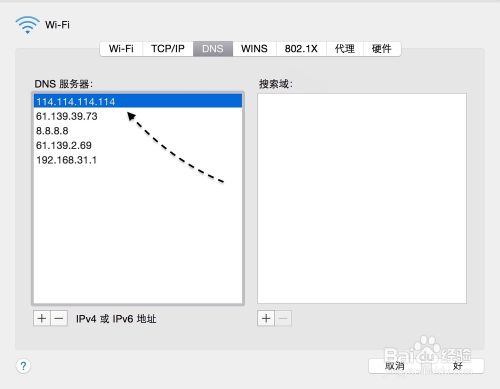Open the WINS tab
This screenshot has width=500, height=389.
254,49
